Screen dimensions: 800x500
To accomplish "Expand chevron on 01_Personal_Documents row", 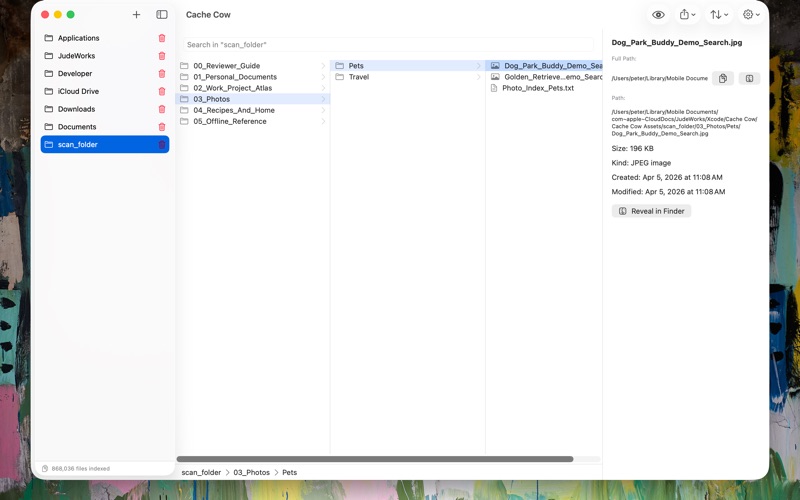I will pyautogui.click(x=323, y=77).
